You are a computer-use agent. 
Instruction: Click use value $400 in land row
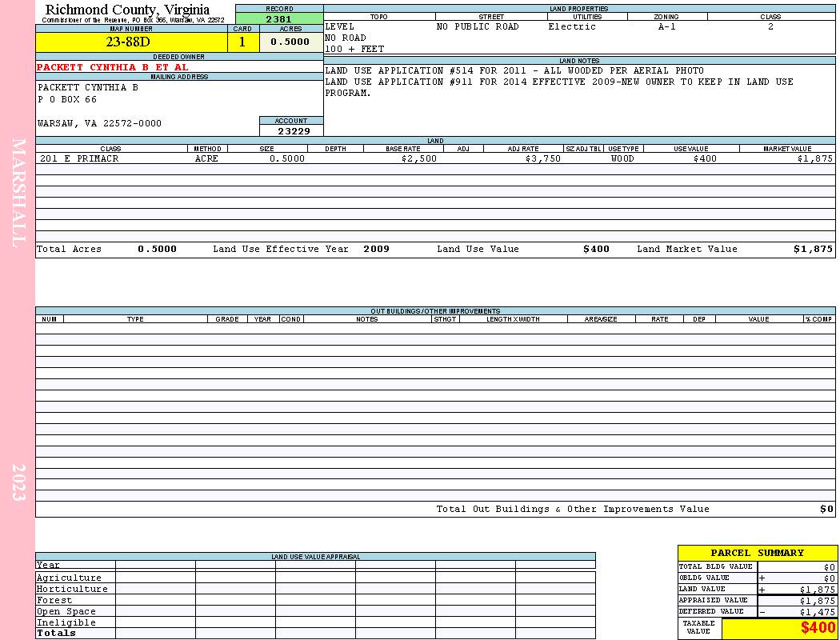point(705,159)
